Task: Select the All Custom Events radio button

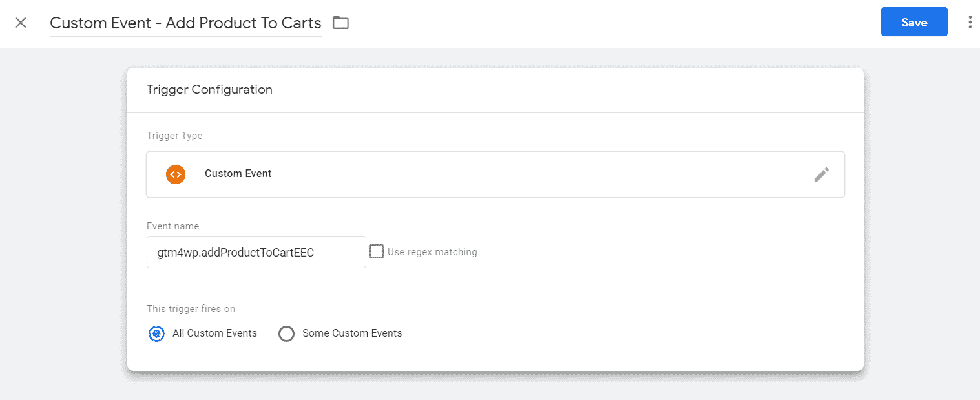Action: 156,333
